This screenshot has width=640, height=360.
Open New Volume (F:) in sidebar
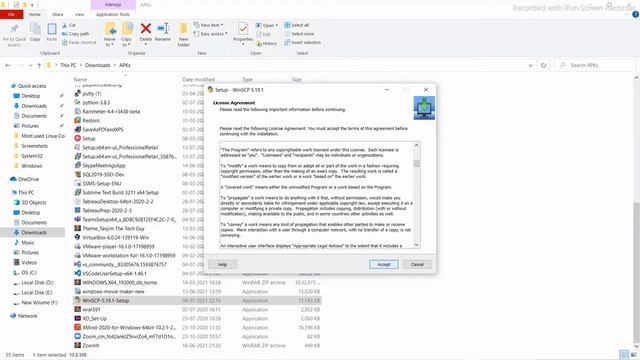pos(39,302)
